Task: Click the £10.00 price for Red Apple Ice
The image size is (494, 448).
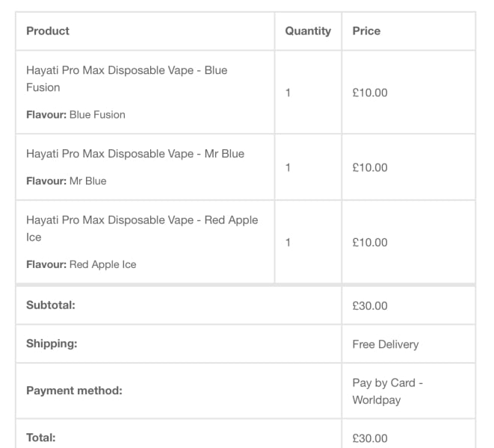Action: coord(370,243)
